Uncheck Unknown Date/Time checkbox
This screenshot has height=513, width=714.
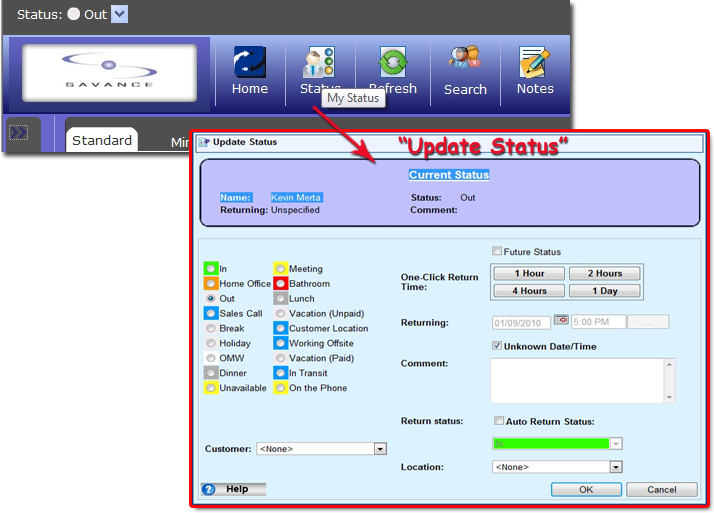coord(497,346)
